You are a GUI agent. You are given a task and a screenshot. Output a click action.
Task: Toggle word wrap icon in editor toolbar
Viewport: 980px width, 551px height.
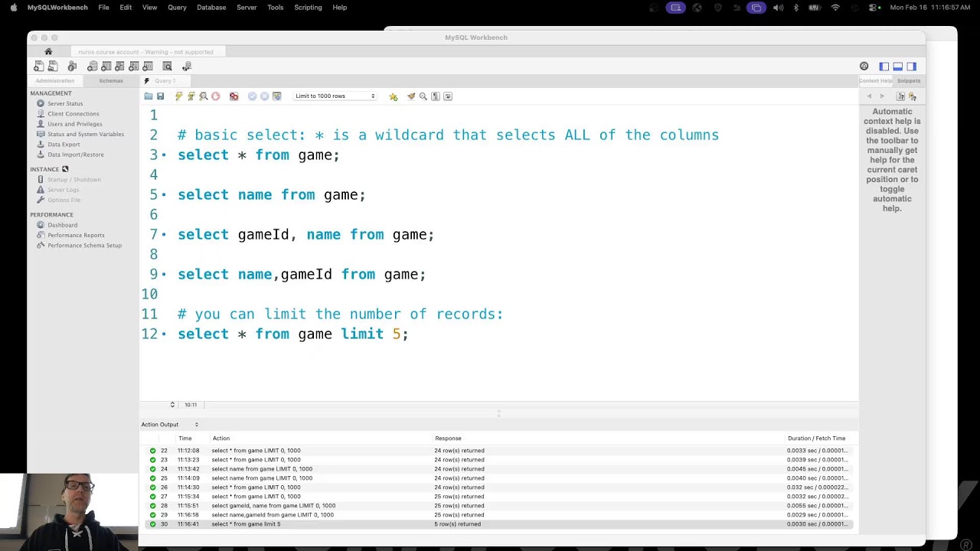[x=447, y=96]
